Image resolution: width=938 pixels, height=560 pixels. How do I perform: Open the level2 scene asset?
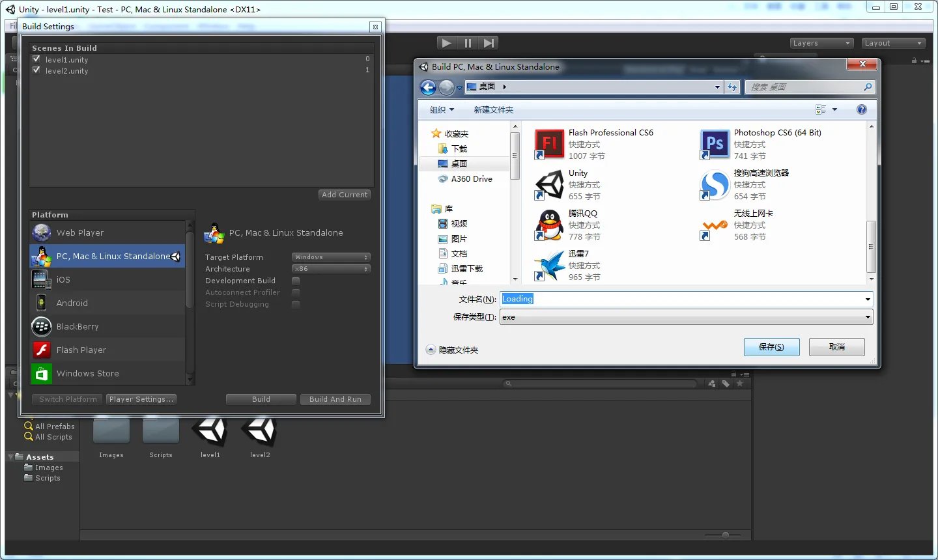(259, 432)
